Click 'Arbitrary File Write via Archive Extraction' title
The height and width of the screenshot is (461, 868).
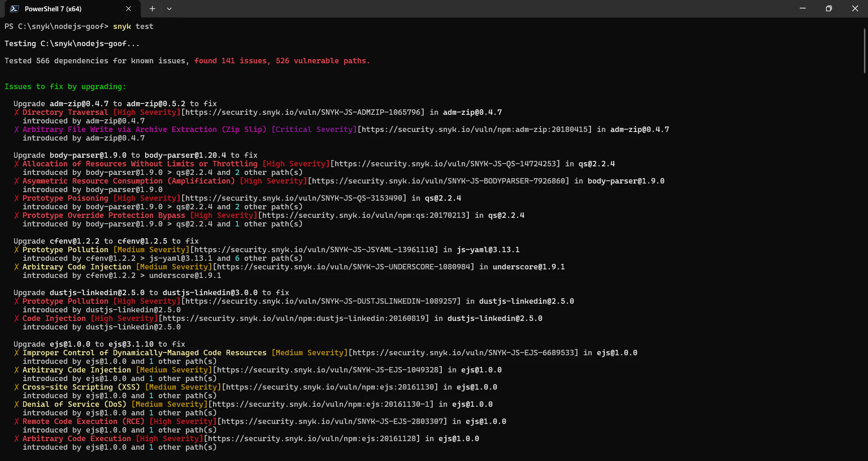coord(145,129)
